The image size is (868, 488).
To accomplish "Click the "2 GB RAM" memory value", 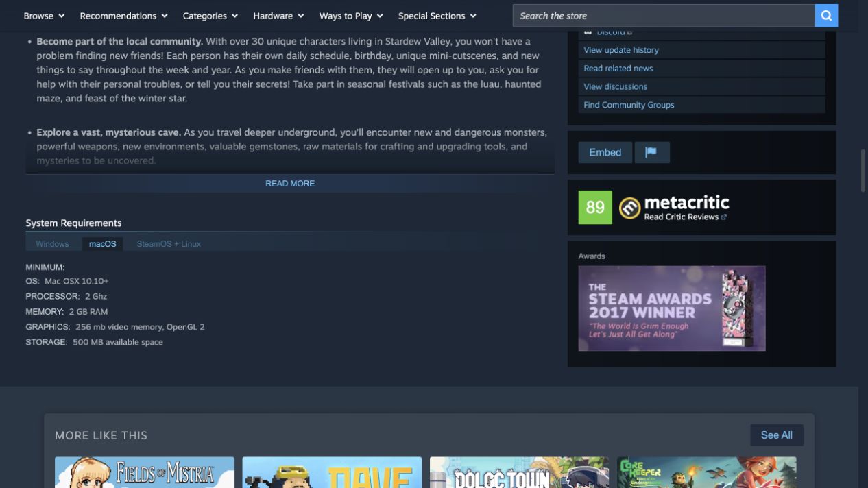I will [88, 312].
